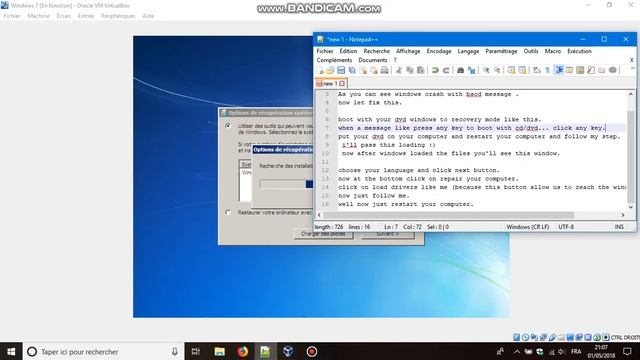The height and width of the screenshot is (360, 640).
Task: Click the Paste icon in Notepad++ toolbar
Action: [420, 71]
